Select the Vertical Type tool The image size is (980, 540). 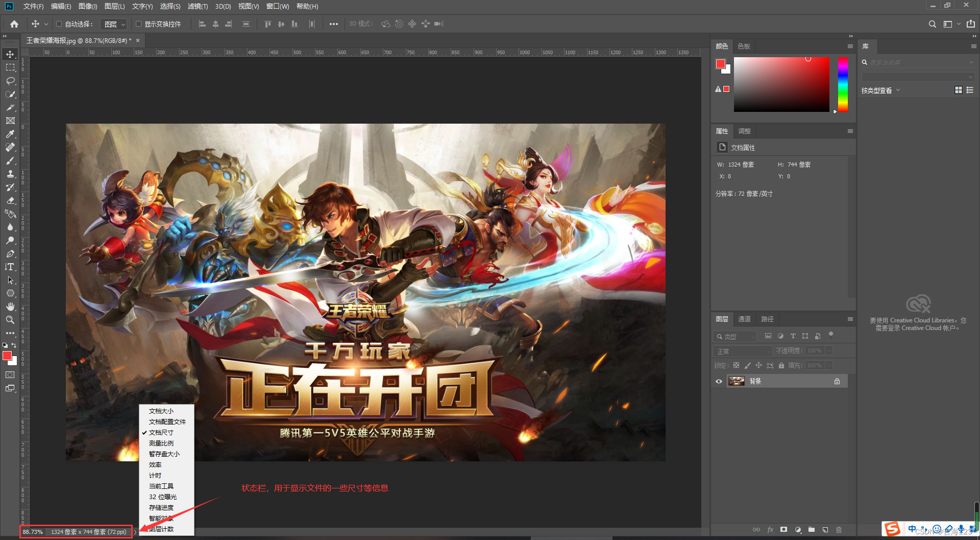[x=10, y=267]
